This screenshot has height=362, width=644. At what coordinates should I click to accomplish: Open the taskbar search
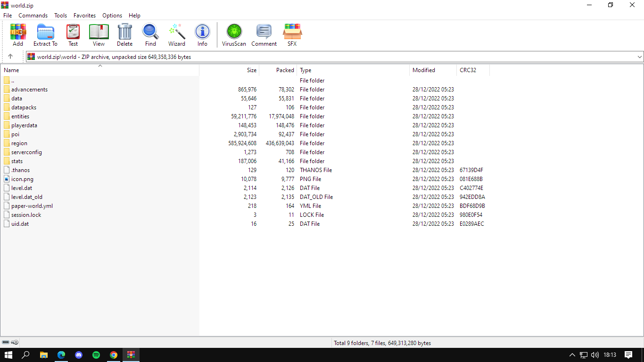click(x=26, y=355)
